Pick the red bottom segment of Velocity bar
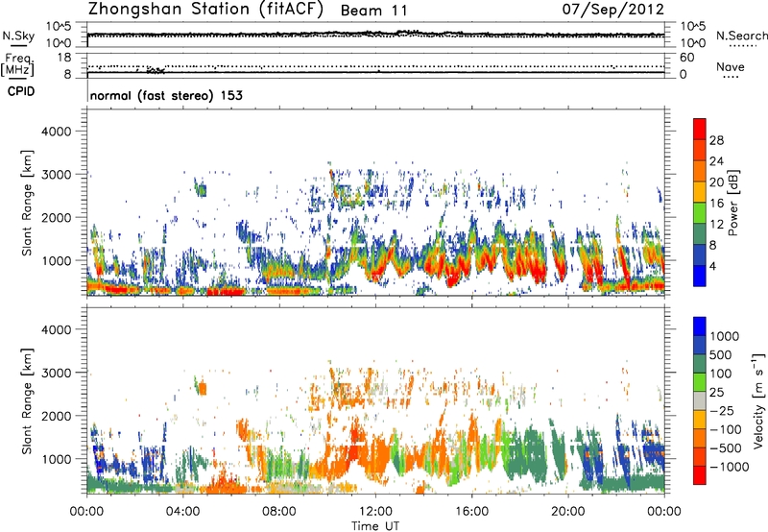Image resolution: width=768 pixels, height=532 pixels. tap(700, 475)
